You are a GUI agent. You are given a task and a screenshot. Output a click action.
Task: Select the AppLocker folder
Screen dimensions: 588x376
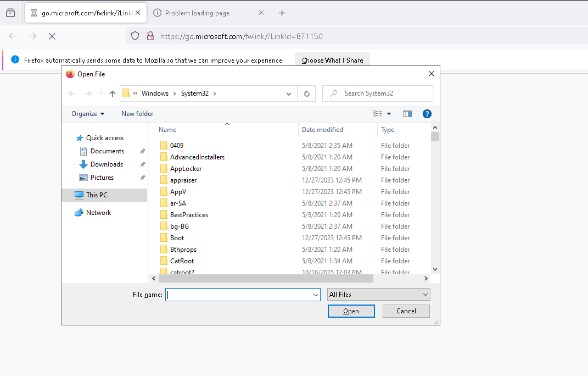186,169
